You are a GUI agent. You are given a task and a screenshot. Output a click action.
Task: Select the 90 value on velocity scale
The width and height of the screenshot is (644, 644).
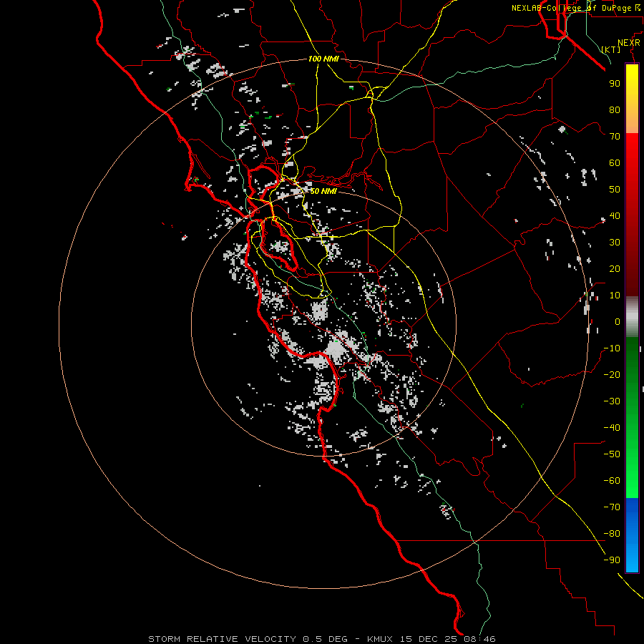click(615, 84)
